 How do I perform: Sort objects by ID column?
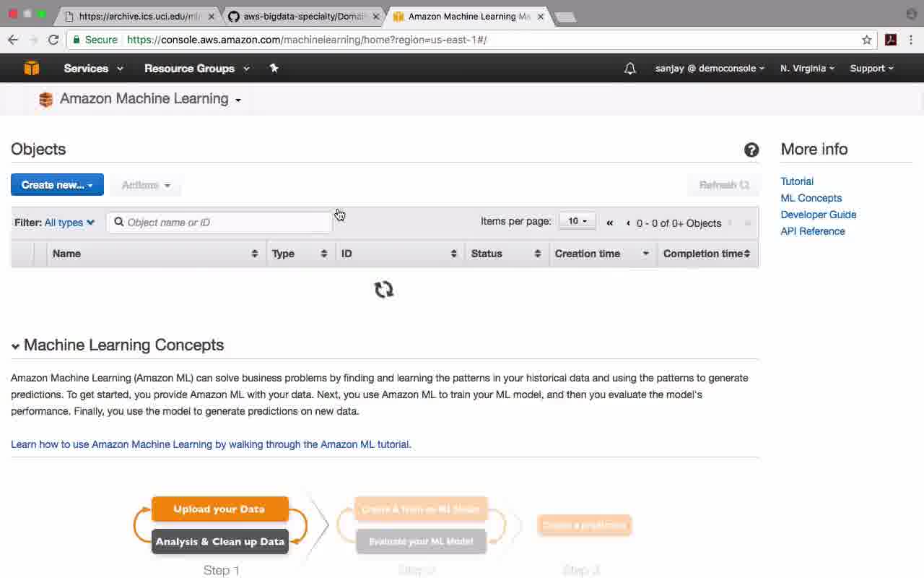click(x=399, y=254)
